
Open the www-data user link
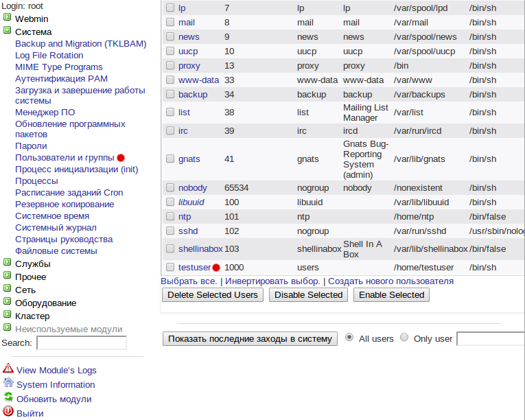pos(198,80)
